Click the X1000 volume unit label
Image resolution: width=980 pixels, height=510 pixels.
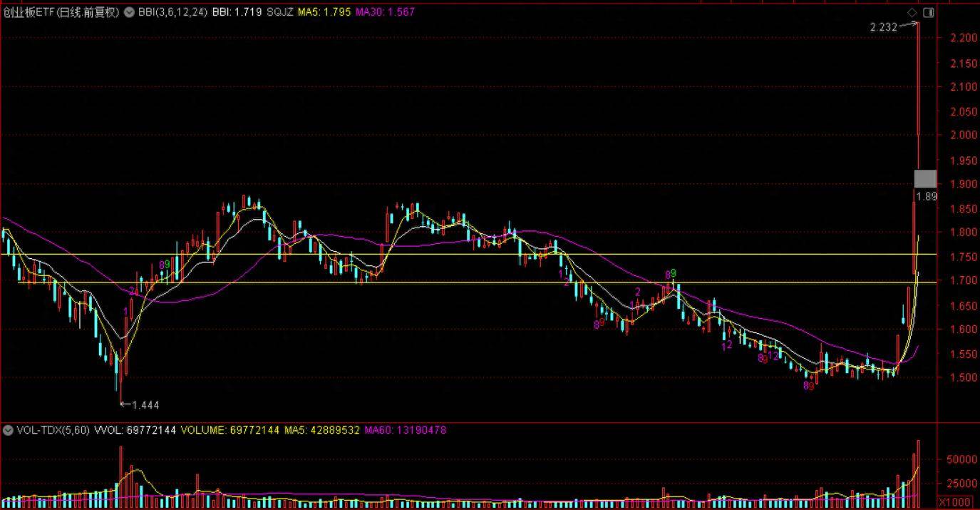[x=954, y=502]
